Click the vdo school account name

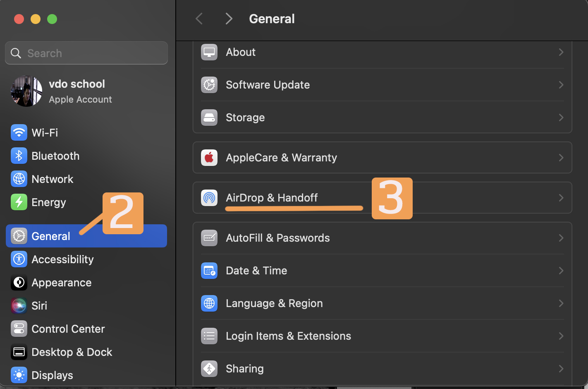77,84
